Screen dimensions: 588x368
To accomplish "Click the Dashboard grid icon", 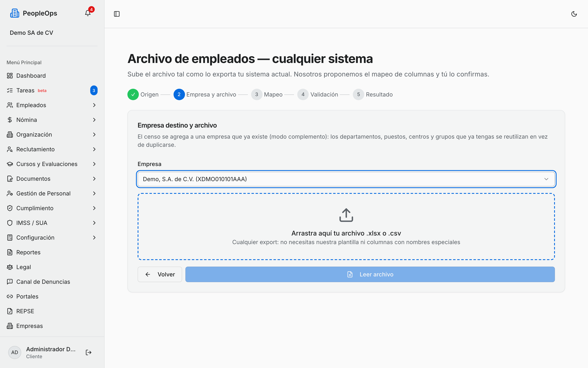I will (x=10, y=76).
